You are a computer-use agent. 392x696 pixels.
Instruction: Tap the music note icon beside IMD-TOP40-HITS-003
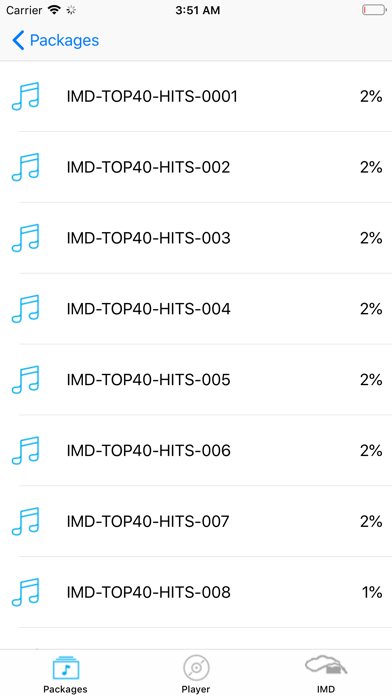pyautogui.click(x=25, y=238)
